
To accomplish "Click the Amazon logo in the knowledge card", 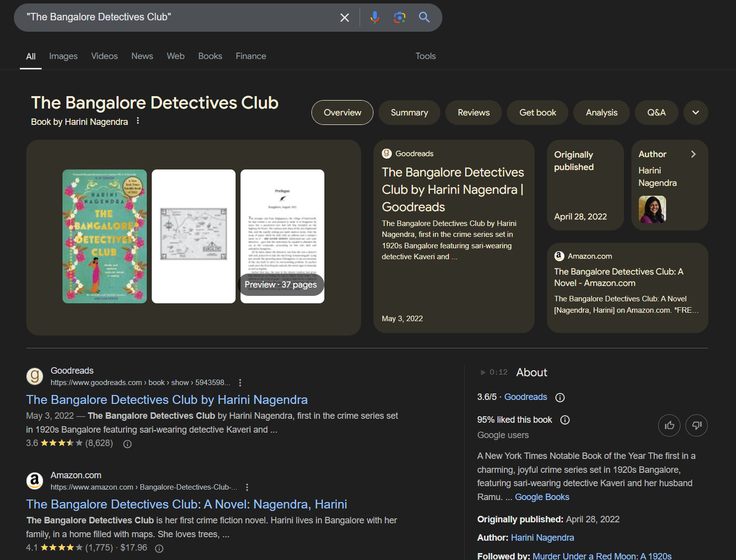I will coord(559,256).
